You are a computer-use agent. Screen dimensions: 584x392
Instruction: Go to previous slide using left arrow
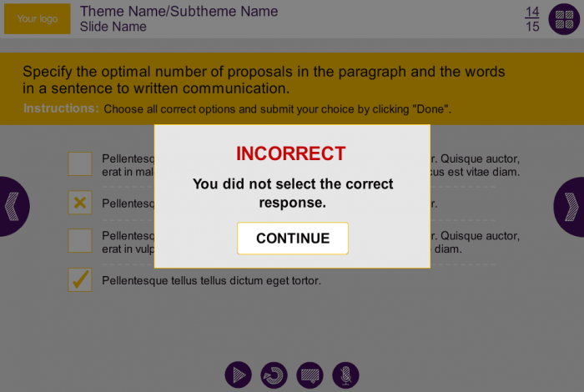tap(12, 206)
